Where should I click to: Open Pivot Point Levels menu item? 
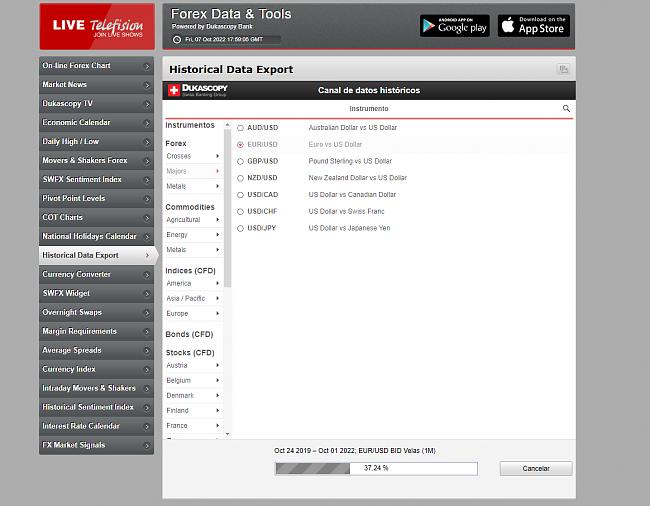pyautogui.click(x=97, y=199)
